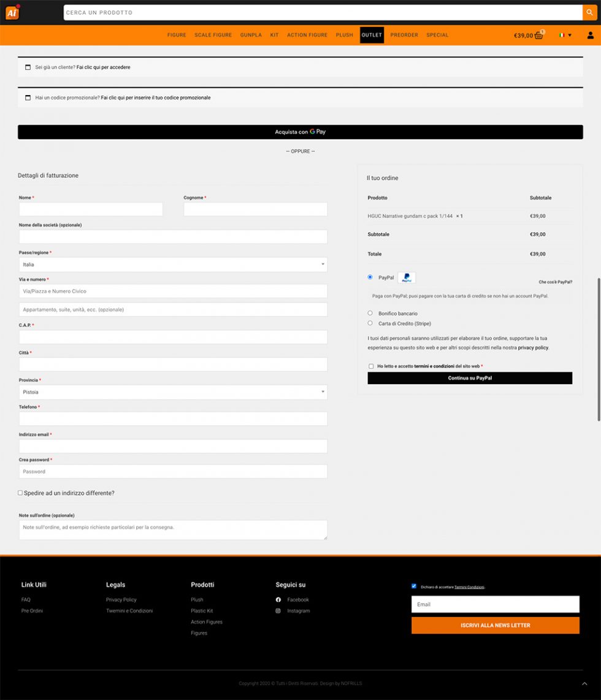This screenshot has height=700, width=601.
Task: Expand the Provincia dropdown showing Pistoia
Action: click(x=173, y=392)
